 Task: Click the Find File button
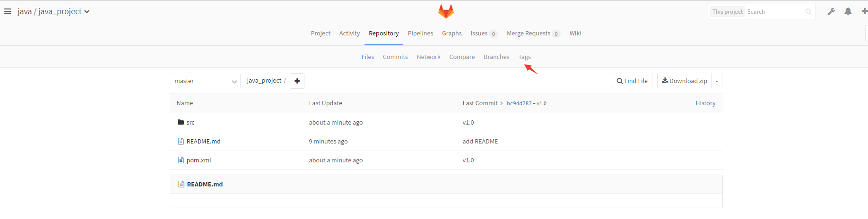pyautogui.click(x=632, y=81)
